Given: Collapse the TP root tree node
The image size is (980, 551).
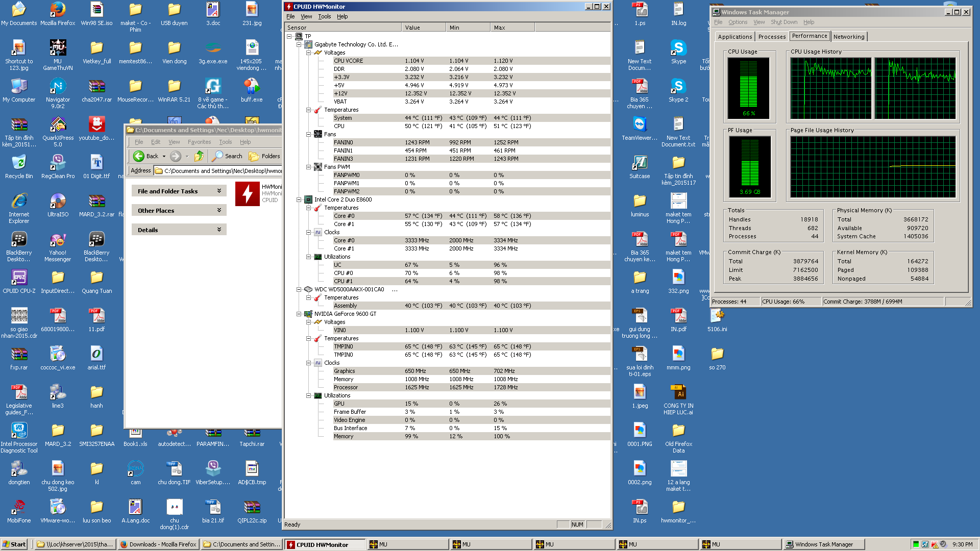Looking at the screenshot, I should 289,36.
